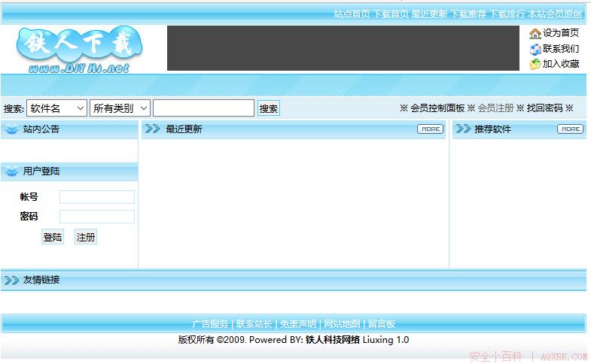Open the 会员注册 link
The image size is (591, 364).
495,108
